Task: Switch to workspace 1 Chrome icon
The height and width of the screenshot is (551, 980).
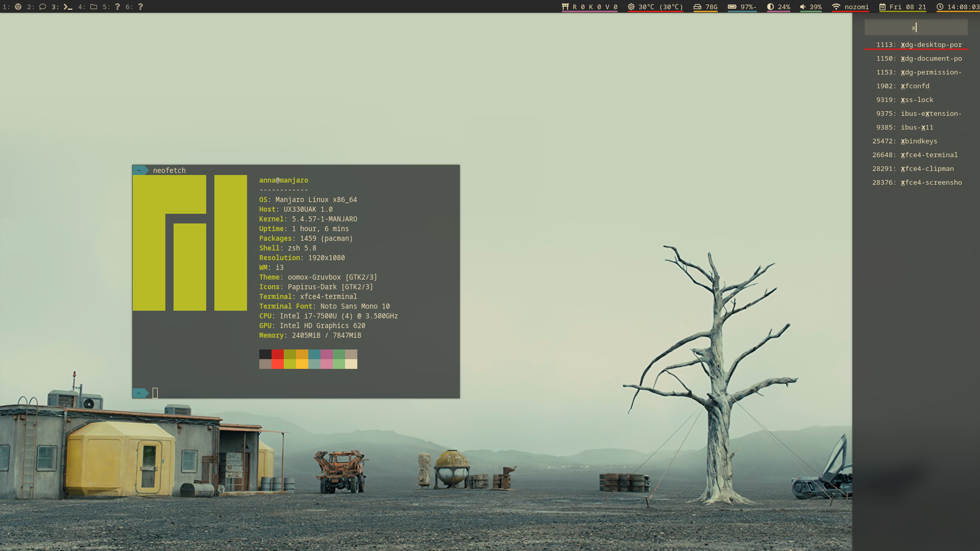Action: point(18,7)
